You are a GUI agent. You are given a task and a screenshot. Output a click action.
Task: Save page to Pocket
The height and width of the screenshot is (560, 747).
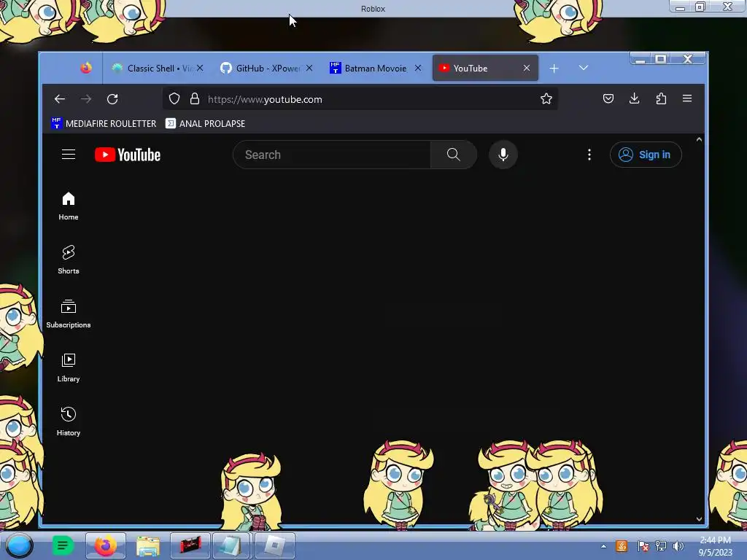point(608,98)
